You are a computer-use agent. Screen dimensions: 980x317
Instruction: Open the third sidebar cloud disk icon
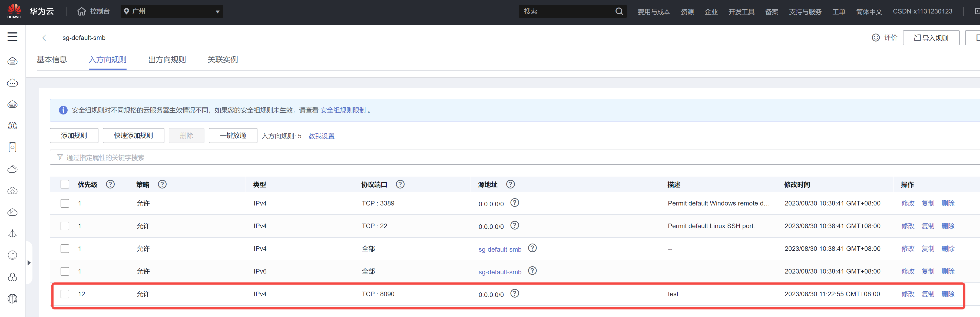pos(12,104)
